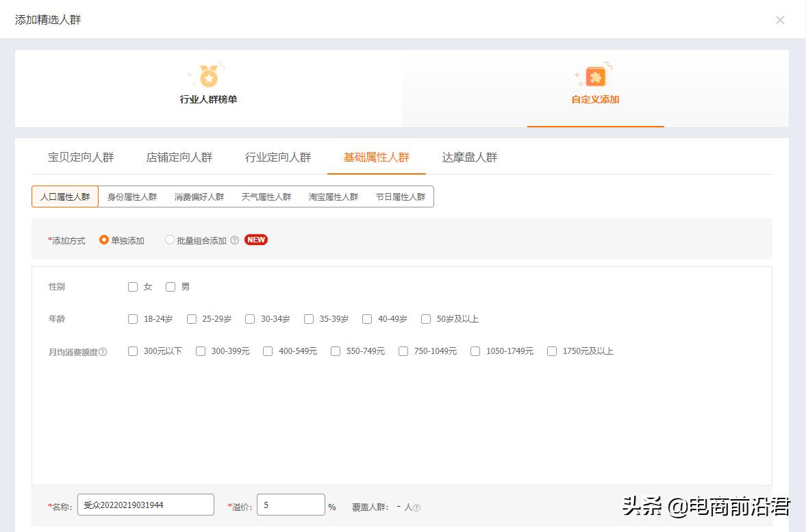Viewport: 806px width, 532px height.
Task: Enable the 300元以下 spending checkbox
Action: [133, 351]
